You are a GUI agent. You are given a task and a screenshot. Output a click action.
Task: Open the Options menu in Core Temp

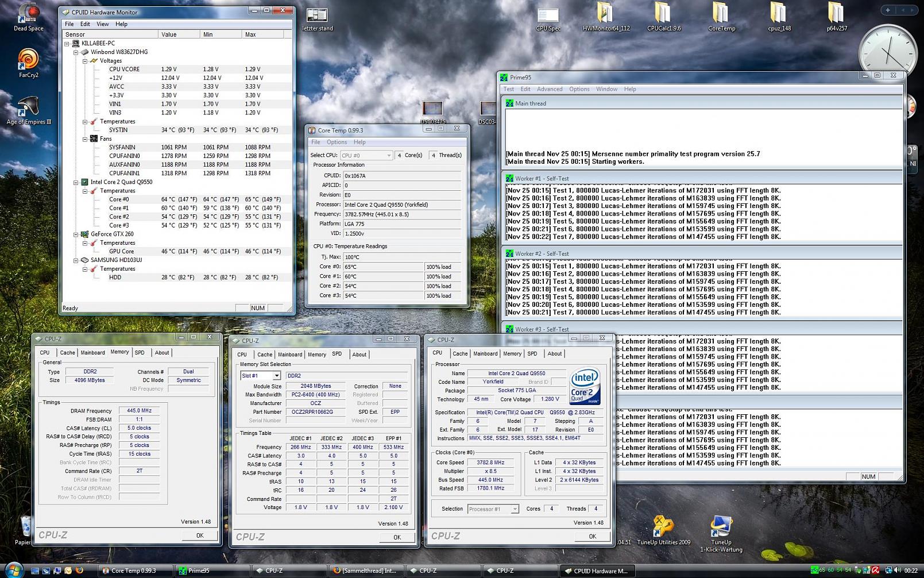pyautogui.click(x=337, y=142)
